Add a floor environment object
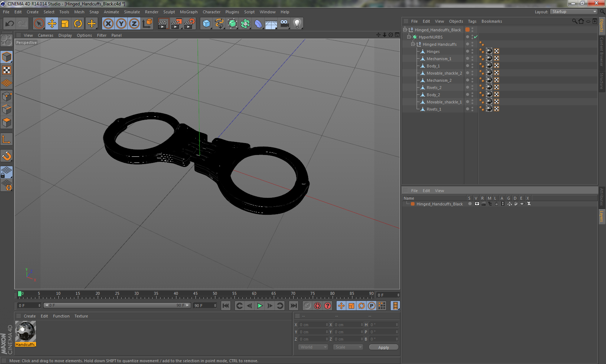 [x=271, y=24]
